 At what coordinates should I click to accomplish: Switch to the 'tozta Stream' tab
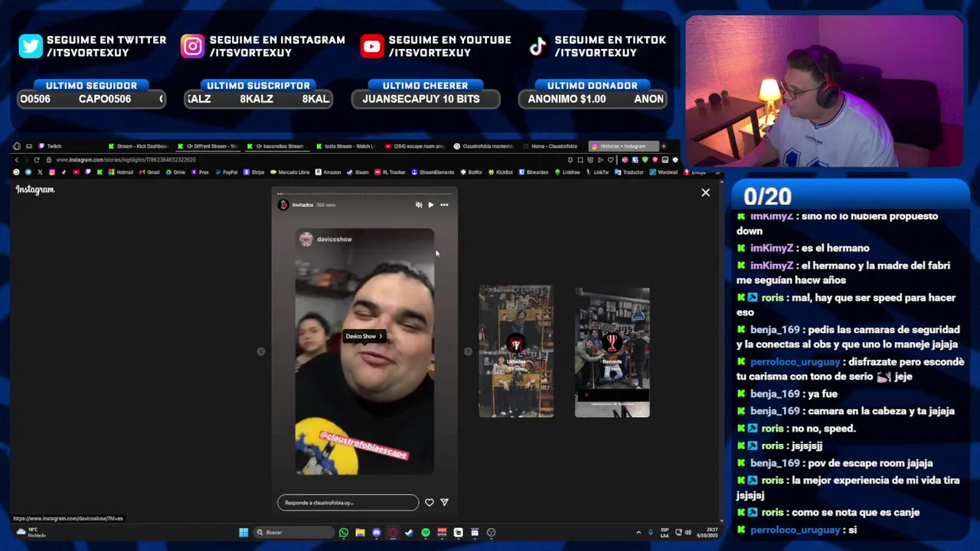(346, 146)
